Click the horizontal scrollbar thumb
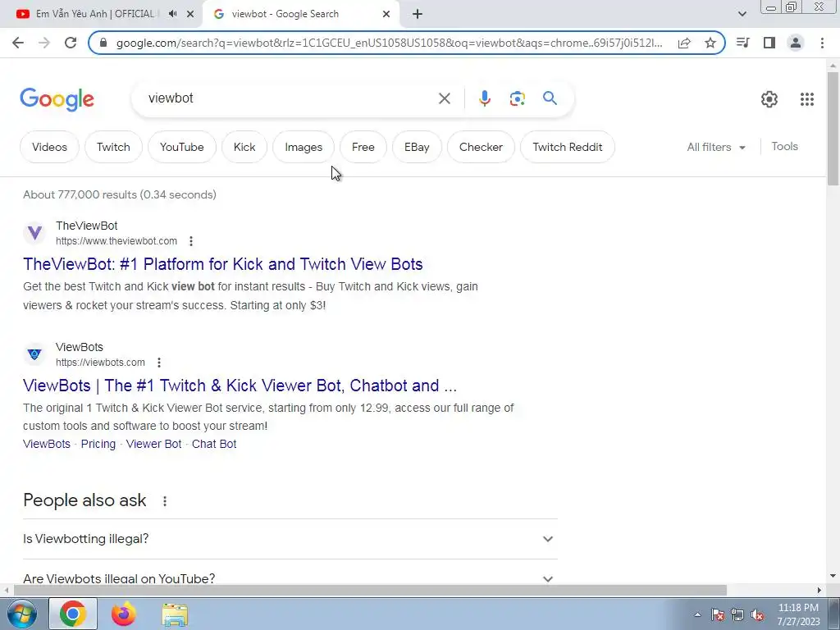This screenshot has width=840, height=630. click(x=370, y=591)
